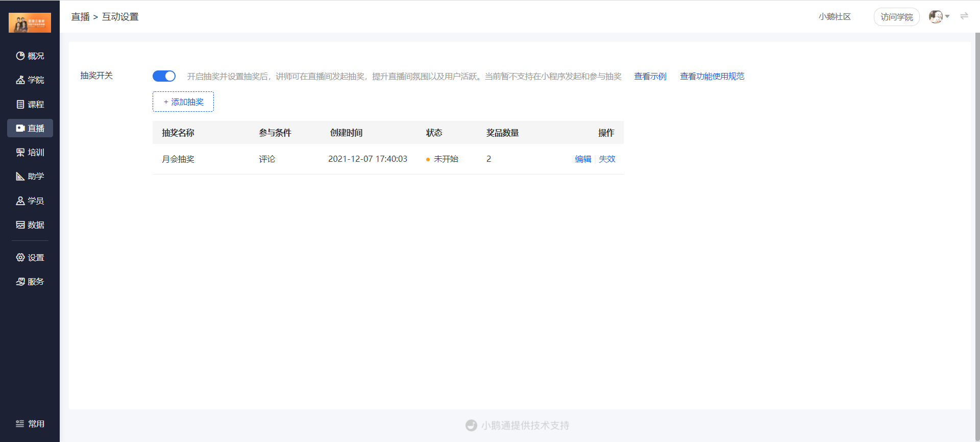
Task: Expand the user avatar dropdown arrow
Action: (947, 16)
